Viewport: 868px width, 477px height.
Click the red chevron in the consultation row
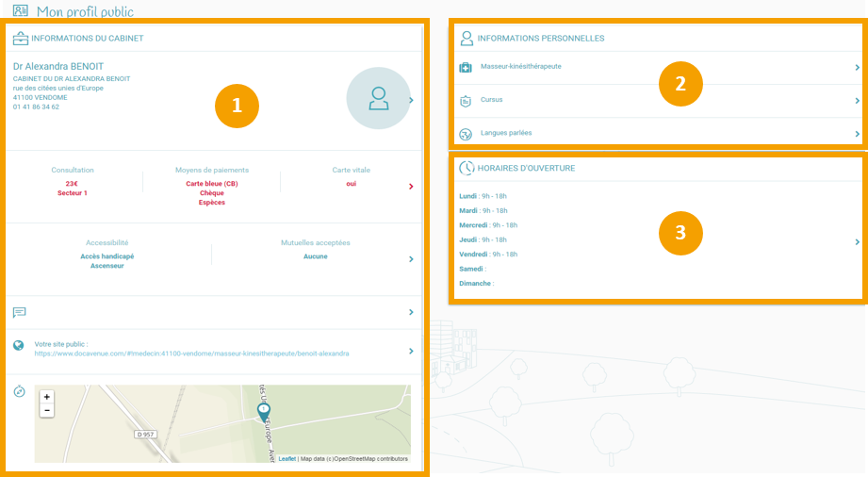[411, 186]
